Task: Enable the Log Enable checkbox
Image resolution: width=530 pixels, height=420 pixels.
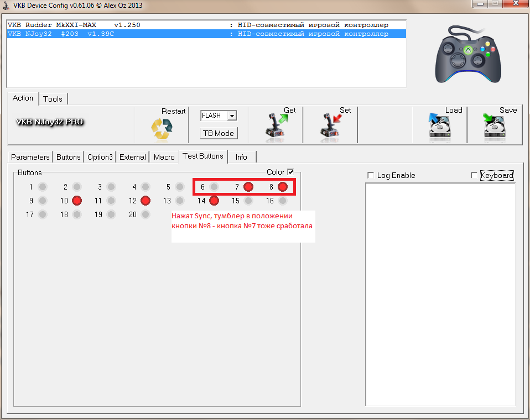Action: [371, 175]
